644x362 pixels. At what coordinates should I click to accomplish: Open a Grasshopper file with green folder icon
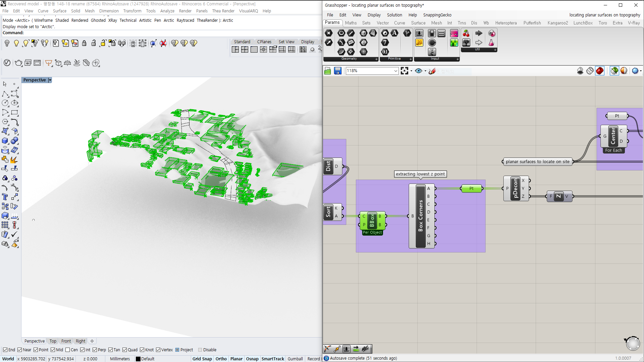328,71
